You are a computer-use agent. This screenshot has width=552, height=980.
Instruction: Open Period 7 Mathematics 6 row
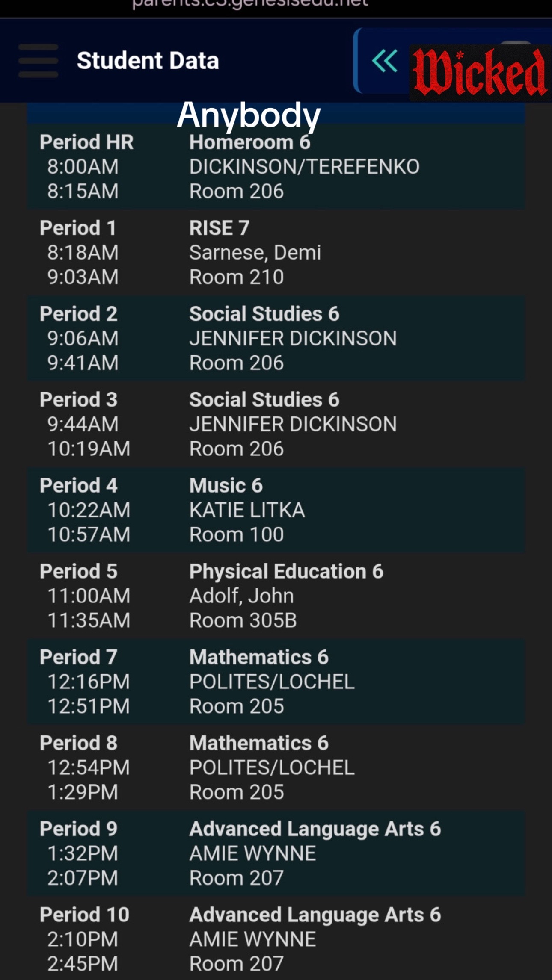(276, 681)
